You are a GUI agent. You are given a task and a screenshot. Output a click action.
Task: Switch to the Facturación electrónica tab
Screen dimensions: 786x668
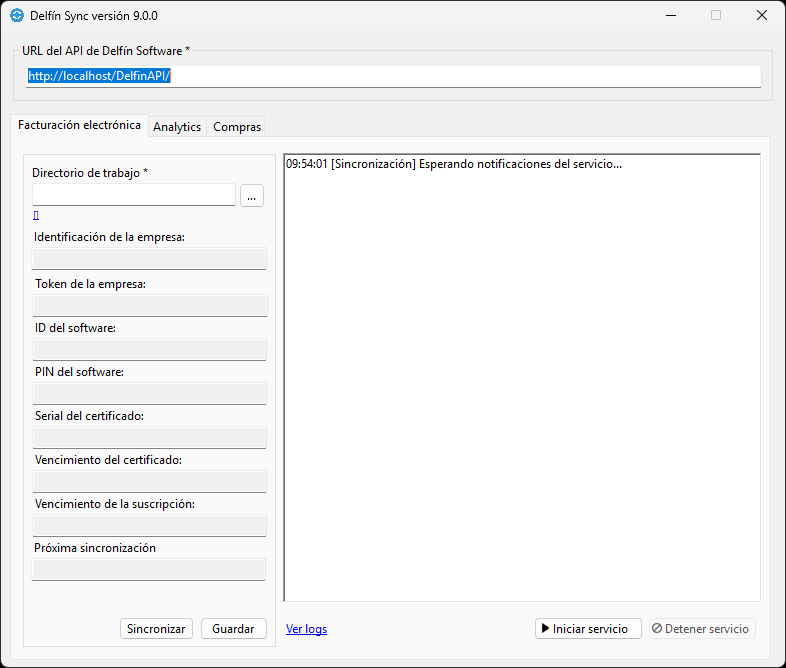click(79, 125)
